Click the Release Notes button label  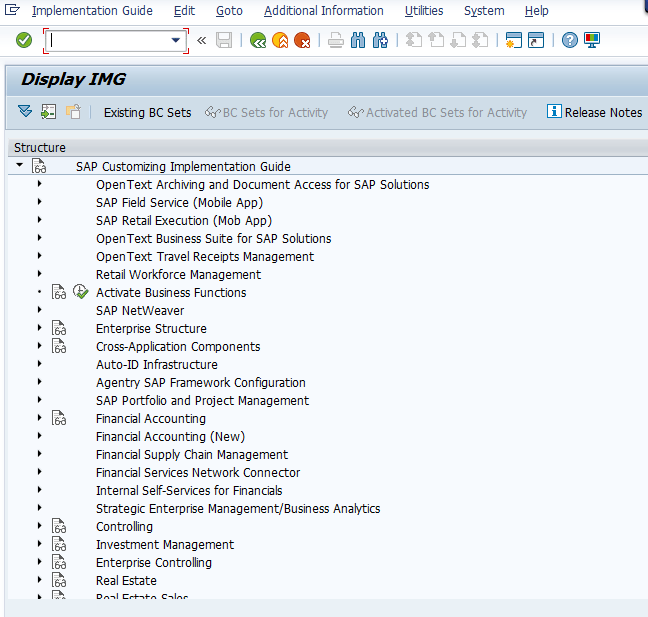(603, 112)
